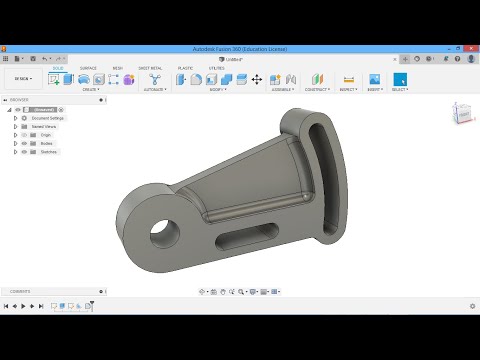Select the Insert image tool
480x360 pixels.
coord(375,79)
